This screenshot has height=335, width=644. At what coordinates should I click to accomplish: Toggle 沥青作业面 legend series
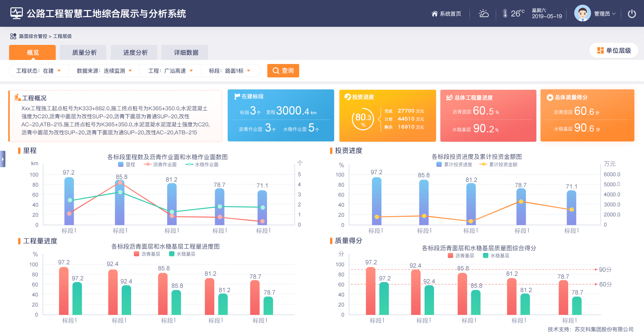pyautogui.click(x=160, y=164)
